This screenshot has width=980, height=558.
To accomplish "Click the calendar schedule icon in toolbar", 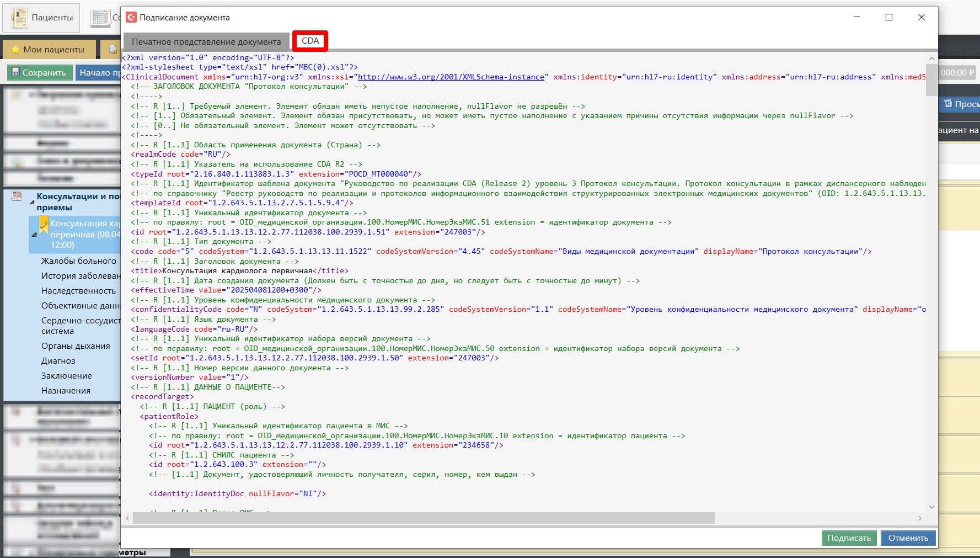I will (x=100, y=18).
